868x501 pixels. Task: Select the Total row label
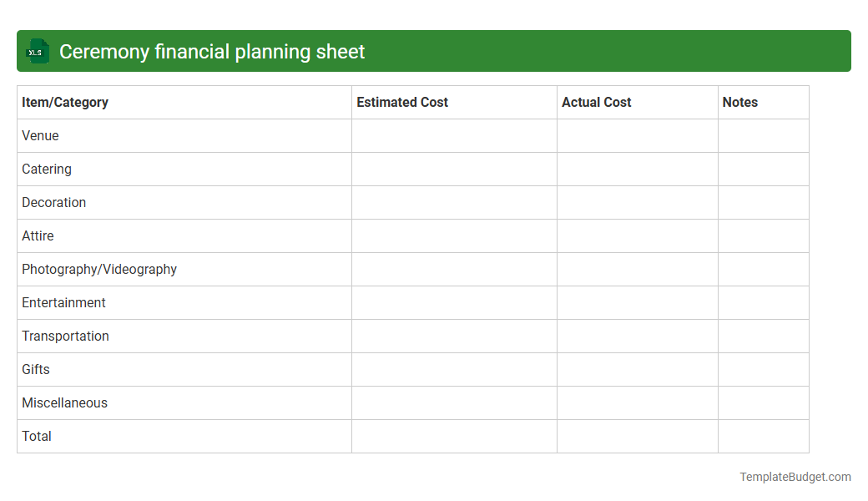coord(36,436)
